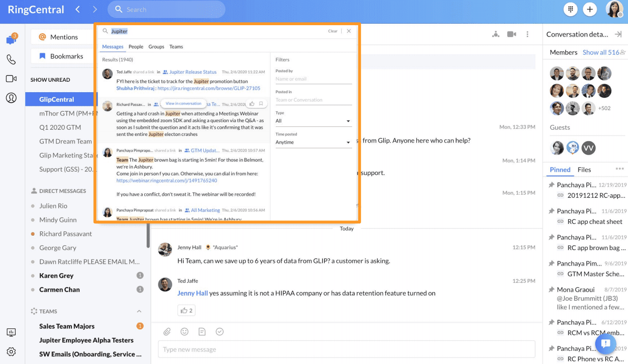Screen dimensions: 628x364
Task: Collapse the Conversation details panel
Action: coord(618,34)
